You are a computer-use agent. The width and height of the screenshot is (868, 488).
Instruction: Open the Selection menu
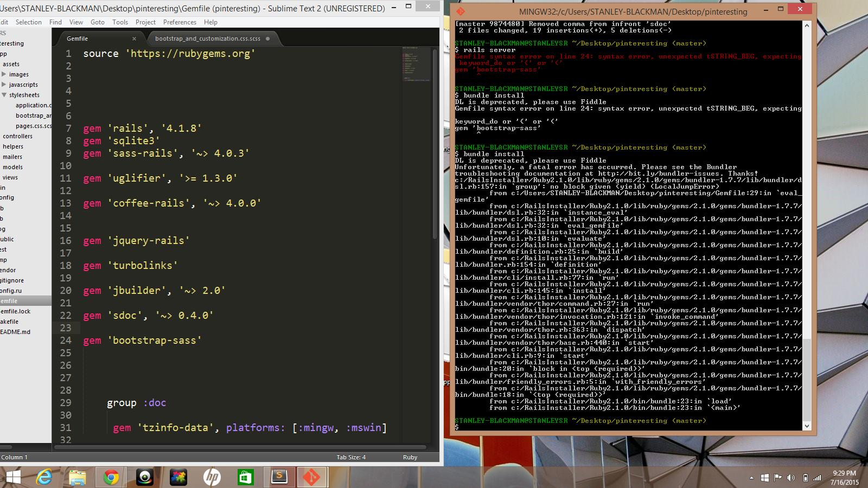pyautogui.click(x=29, y=22)
